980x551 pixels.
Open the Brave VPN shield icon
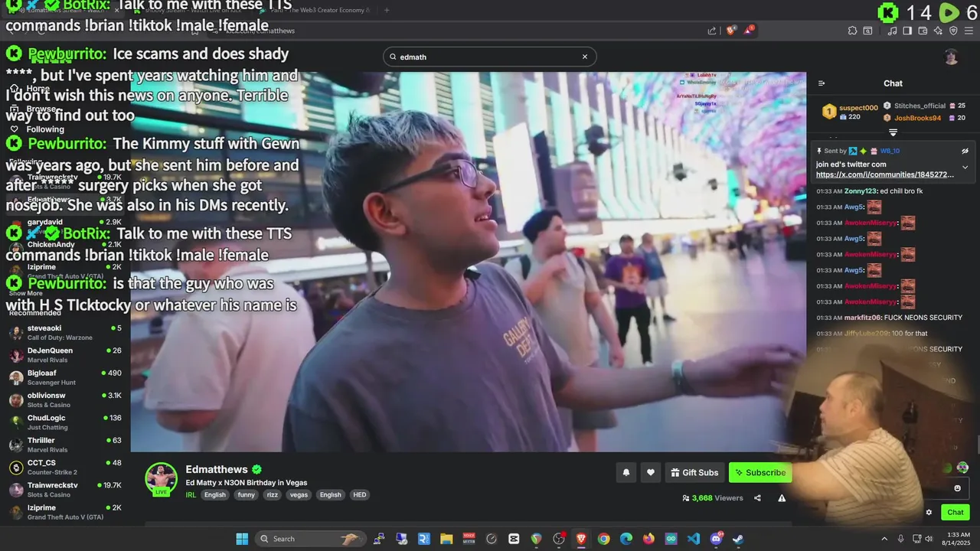tap(953, 31)
